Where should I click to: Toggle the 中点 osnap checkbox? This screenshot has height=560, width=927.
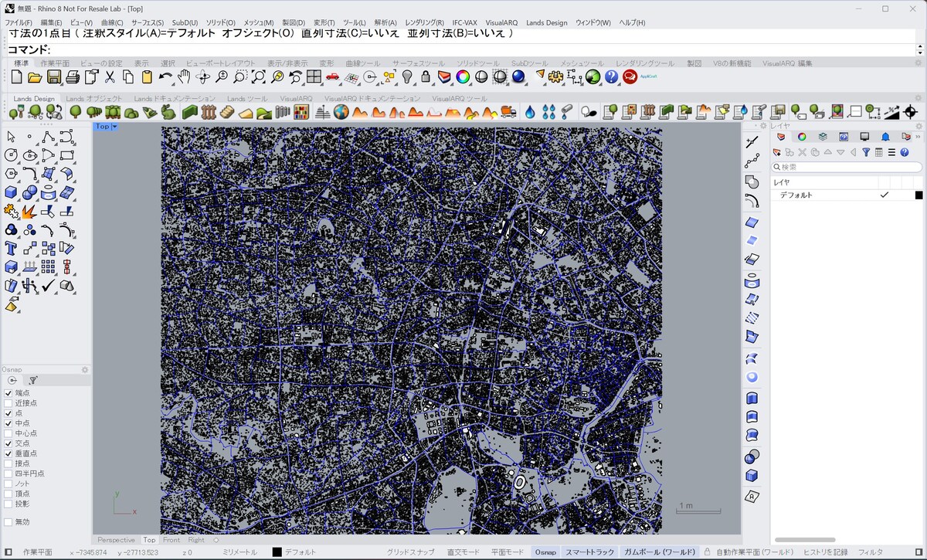pos(8,423)
